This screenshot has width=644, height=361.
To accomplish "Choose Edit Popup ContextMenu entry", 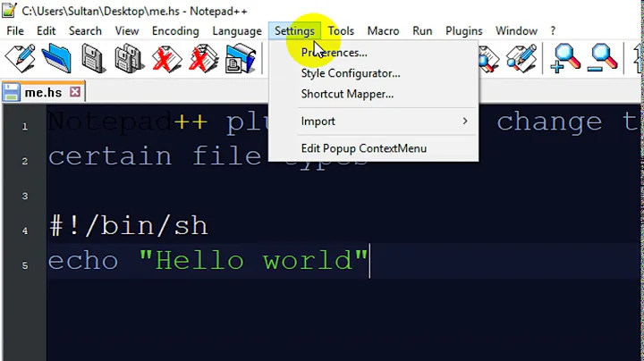I will [x=373, y=148].
